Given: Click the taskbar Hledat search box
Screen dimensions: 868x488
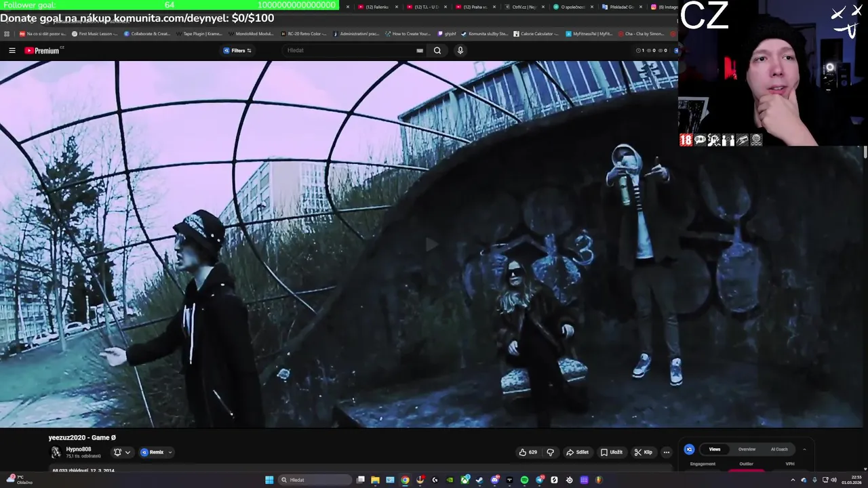Looking at the screenshot, I should (x=315, y=480).
